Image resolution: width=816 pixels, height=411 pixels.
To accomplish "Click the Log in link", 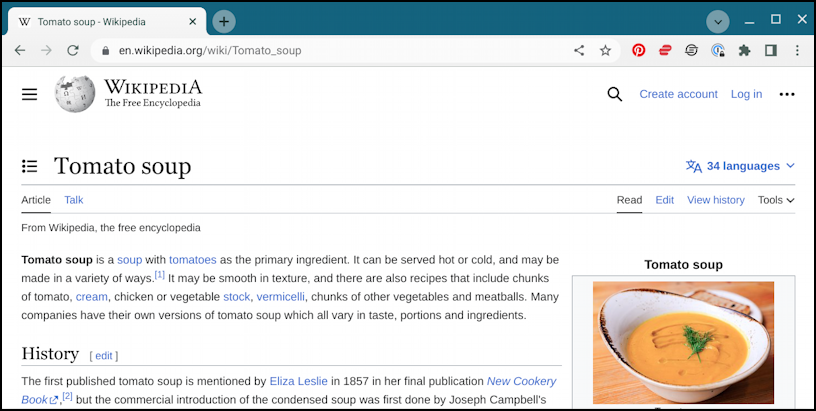I will [746, 94].
